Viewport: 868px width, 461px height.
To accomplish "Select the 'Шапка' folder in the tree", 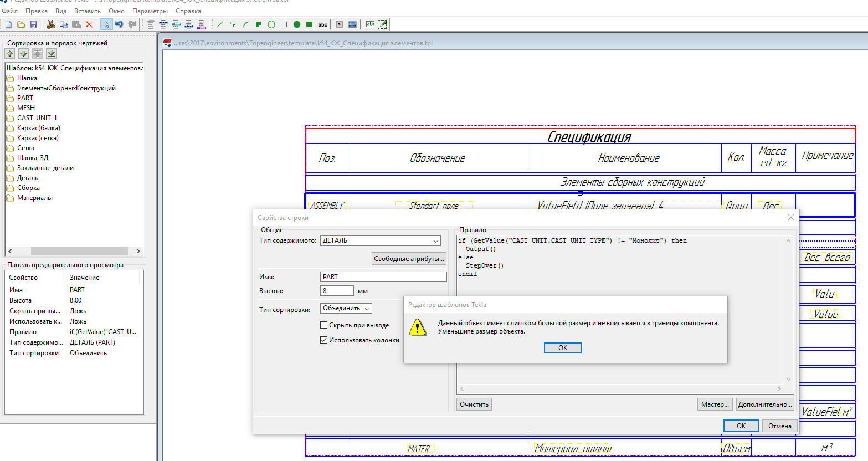I will tap(27, 78).
